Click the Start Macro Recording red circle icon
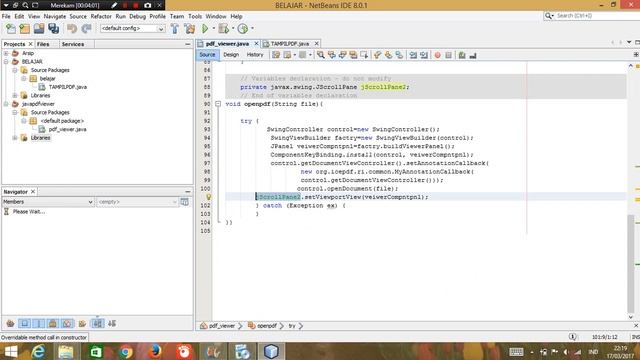640x360 pixels. pos(438,55)
